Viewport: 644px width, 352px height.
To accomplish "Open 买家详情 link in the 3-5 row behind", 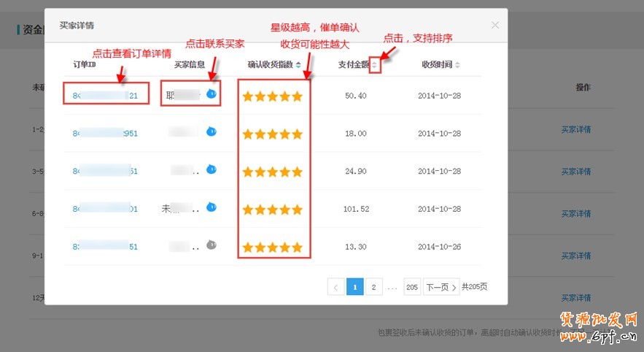I will click(576, 172).
